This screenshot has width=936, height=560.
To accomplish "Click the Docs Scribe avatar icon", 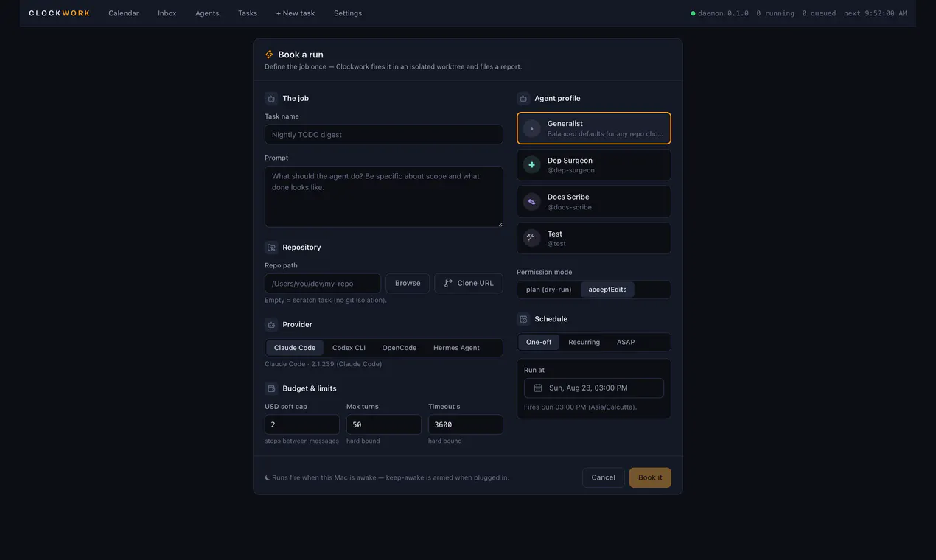I will point(532,201).
